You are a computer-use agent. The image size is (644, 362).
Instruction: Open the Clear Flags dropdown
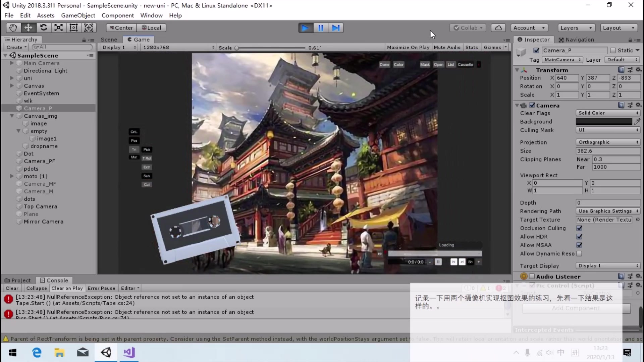pos(608,113)
